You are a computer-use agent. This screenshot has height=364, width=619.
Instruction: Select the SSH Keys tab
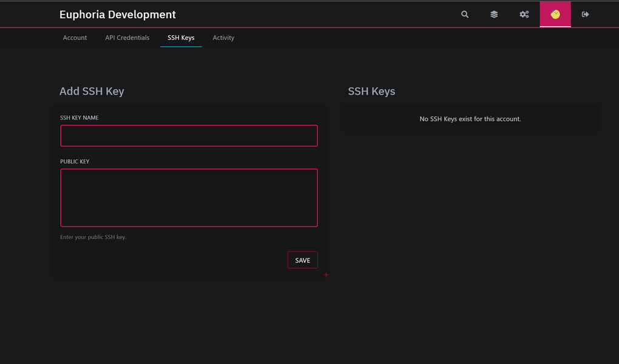[x=181, y=38]
